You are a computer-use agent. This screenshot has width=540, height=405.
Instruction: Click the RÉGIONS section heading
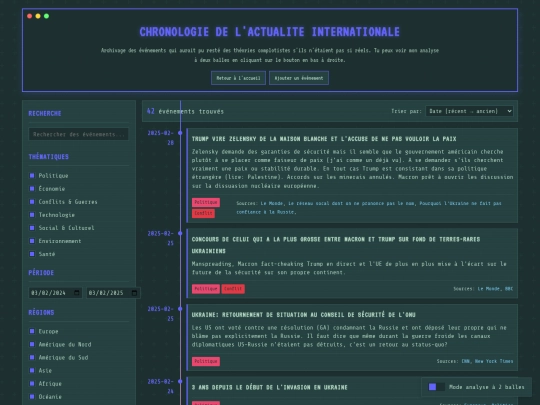tap(41, 312)
